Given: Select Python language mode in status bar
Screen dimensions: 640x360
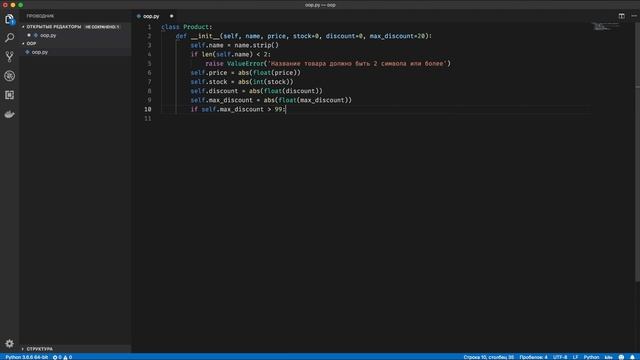Looking at the screenshot, I should (x=591, y=357).
